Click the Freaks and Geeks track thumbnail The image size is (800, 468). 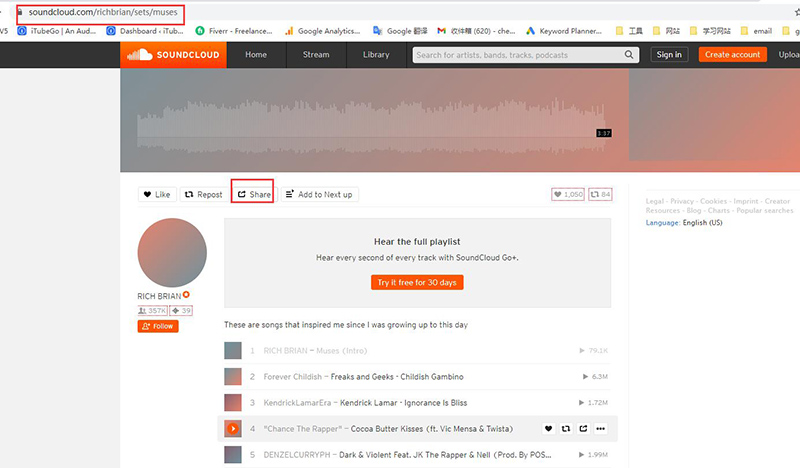[233, 377]
